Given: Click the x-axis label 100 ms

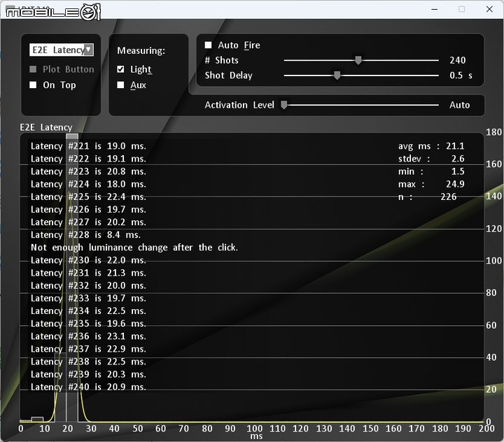Looking at the screenshot, I should point(255,429).
